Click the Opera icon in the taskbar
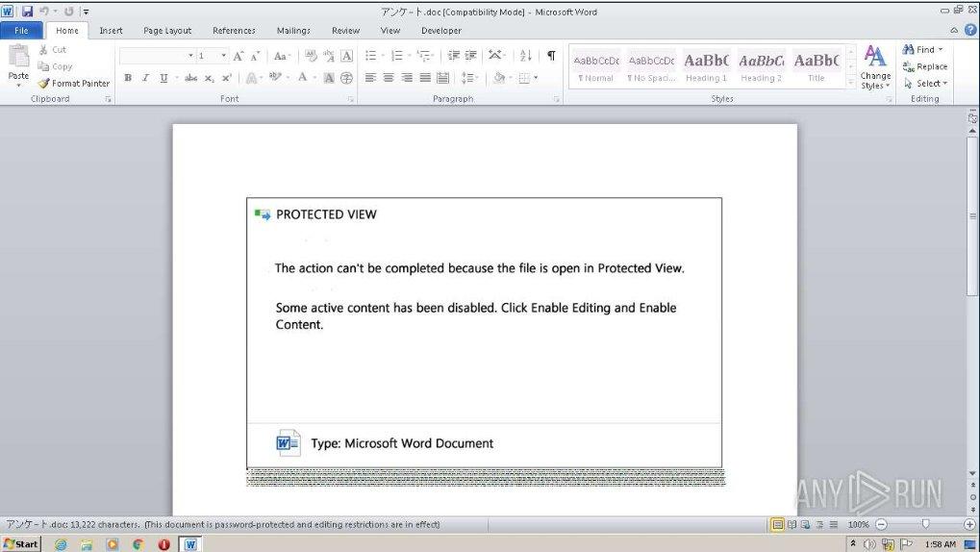 [163, 544]
